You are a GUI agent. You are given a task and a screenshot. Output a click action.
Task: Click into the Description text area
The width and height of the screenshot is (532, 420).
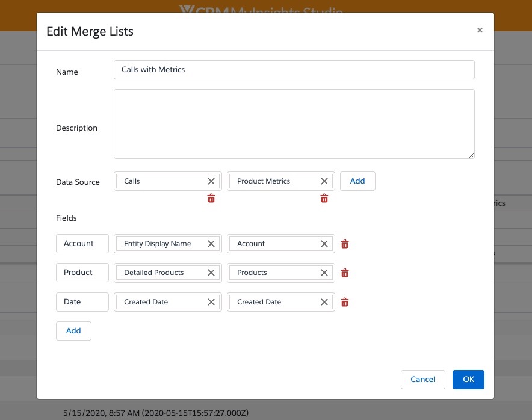294,124
